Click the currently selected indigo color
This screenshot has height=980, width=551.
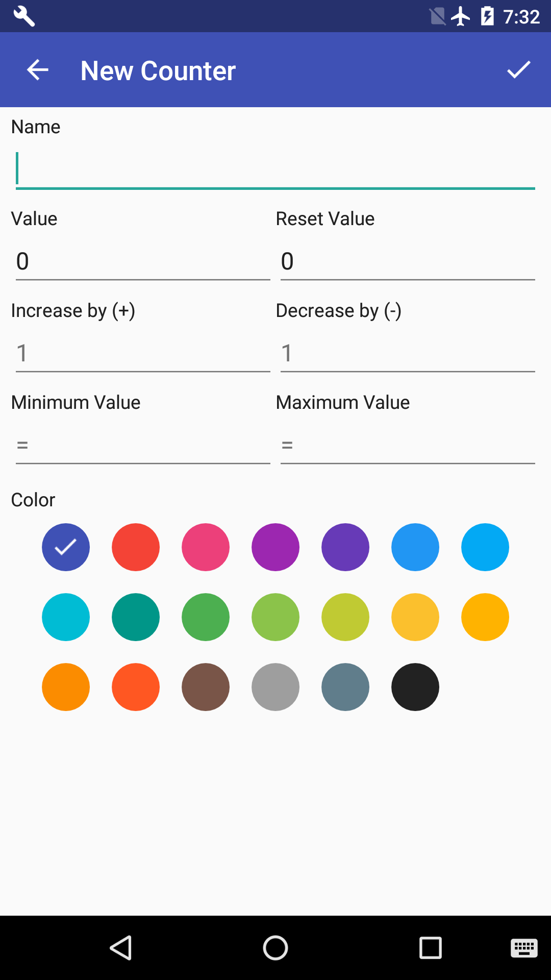coord(65,547)
